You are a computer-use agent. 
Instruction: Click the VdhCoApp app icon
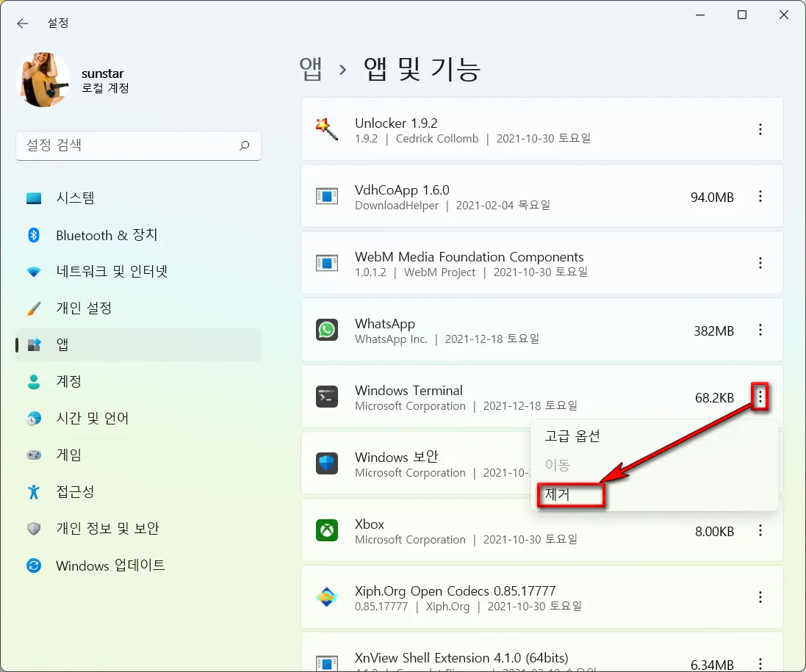click(x=327, y=196)
